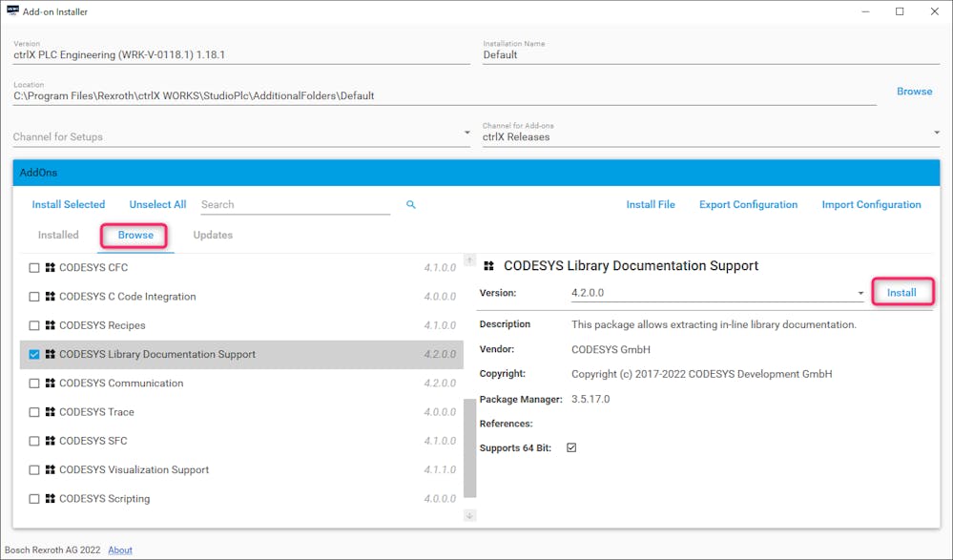Click the Add-on Installer title bar app icon
The image size is (953, 560).
(x=12, y=11)
